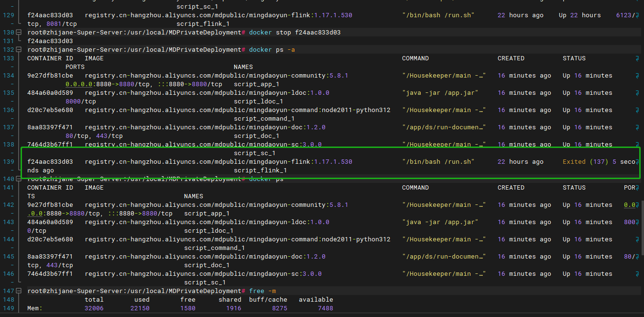
Task: Click line number 149 in the gutter
Action: 8,308
